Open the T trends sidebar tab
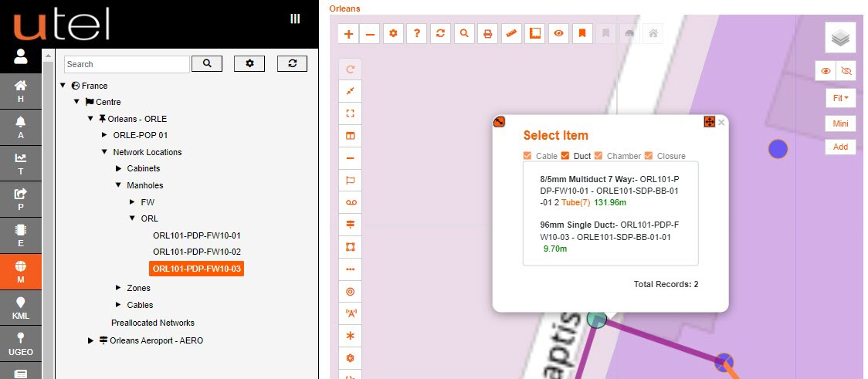 (21, 163)
